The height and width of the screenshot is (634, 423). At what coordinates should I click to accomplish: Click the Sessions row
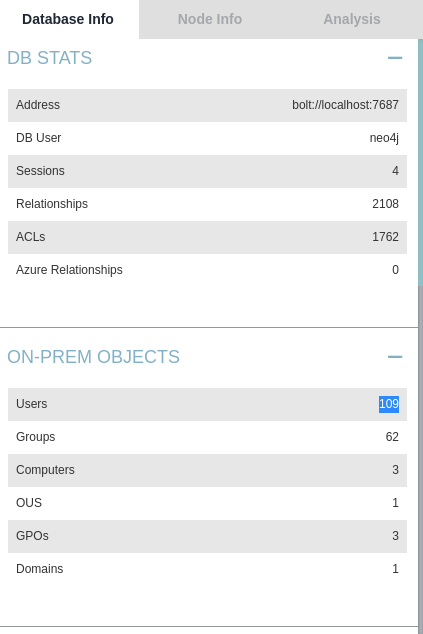click(x=207, y=171)
